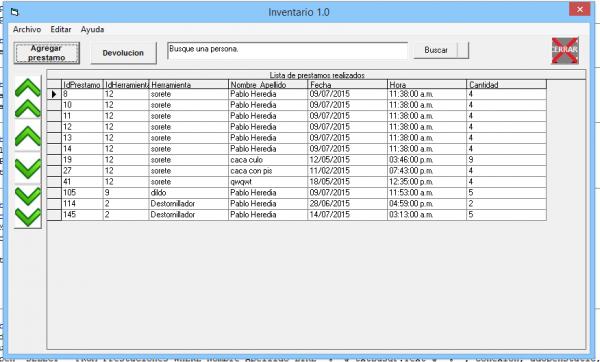Select the row selector for IdPrestamo 10
Viewport: 600px width, 362px height.
54,105
